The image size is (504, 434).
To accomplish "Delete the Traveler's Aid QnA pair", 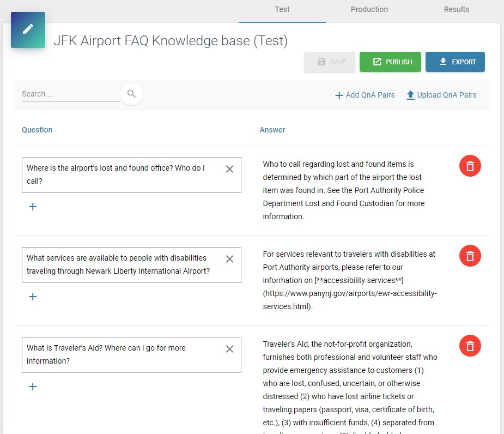I will point(470,346).
